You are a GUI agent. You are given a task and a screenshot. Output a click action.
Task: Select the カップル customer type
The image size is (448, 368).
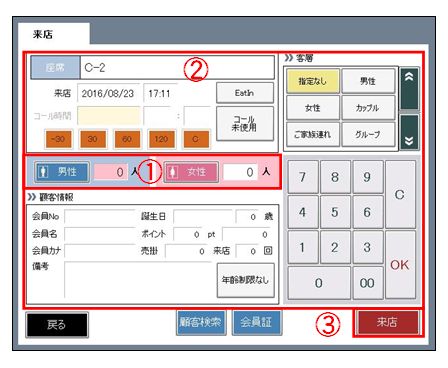pos(368,108)
